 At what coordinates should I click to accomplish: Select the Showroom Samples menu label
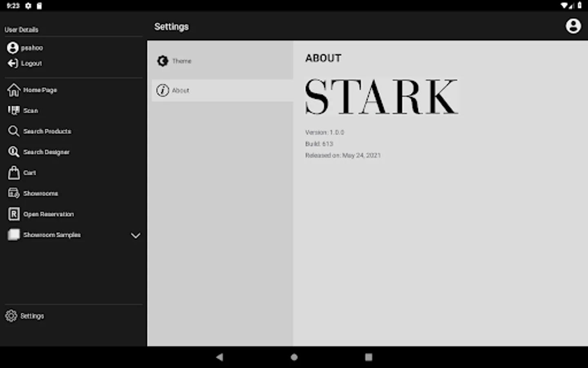[52, 235]
